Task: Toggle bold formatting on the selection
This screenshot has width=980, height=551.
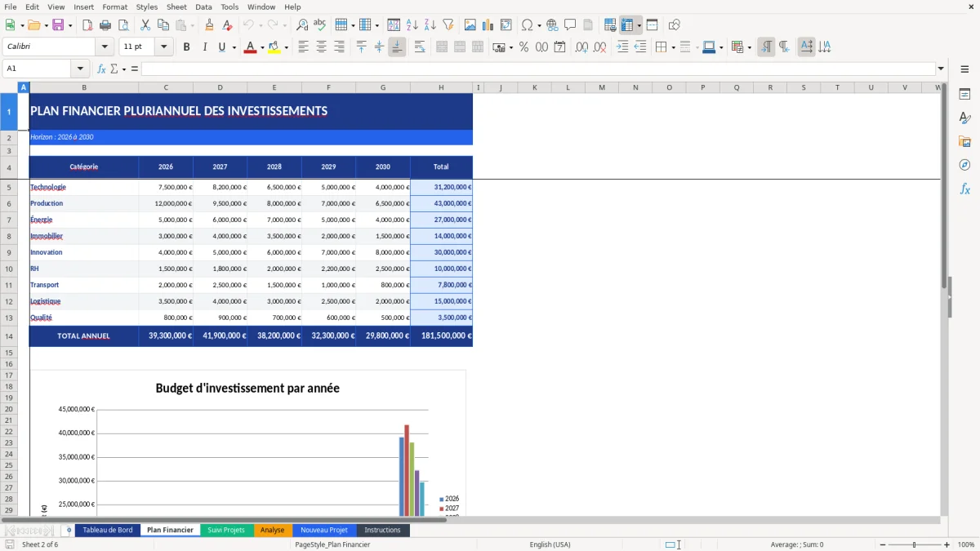Action: click(x=187, y=47)
